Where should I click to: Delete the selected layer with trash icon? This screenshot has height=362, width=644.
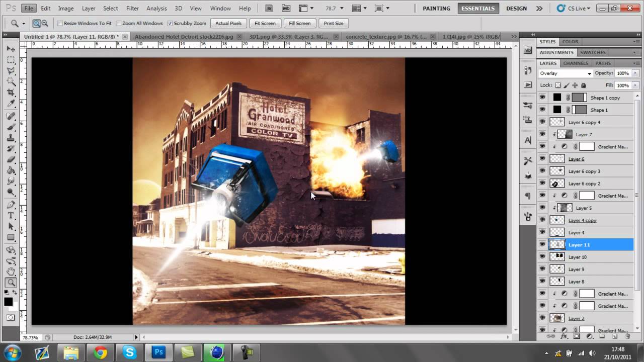tap(627, 336)
